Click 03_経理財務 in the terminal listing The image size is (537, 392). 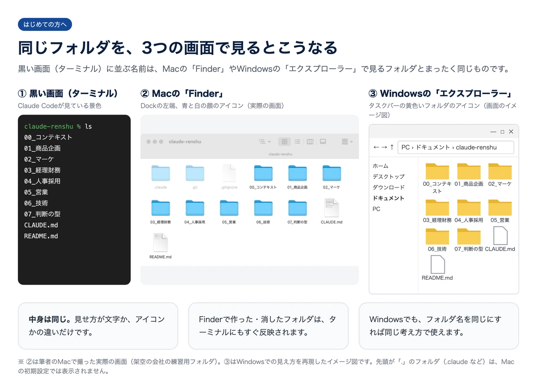[42, 170]
